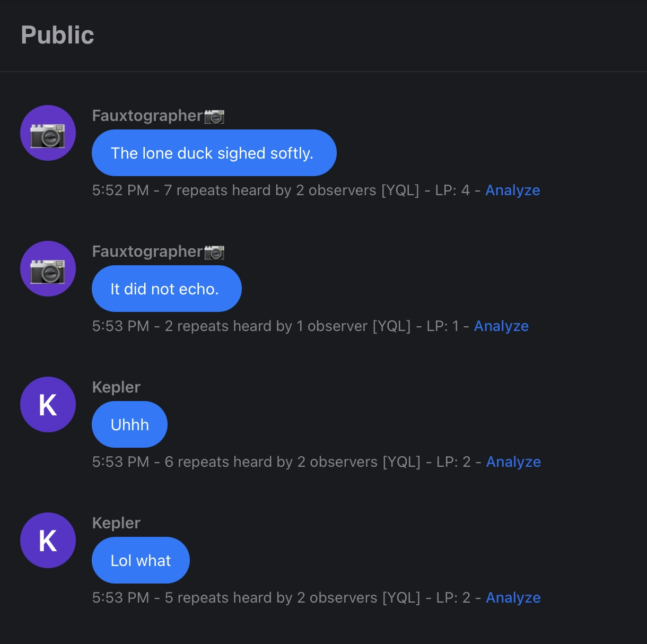
Task: Click Fauxtographer's avatar next to 'It did not echo.'
Action: 48,268
